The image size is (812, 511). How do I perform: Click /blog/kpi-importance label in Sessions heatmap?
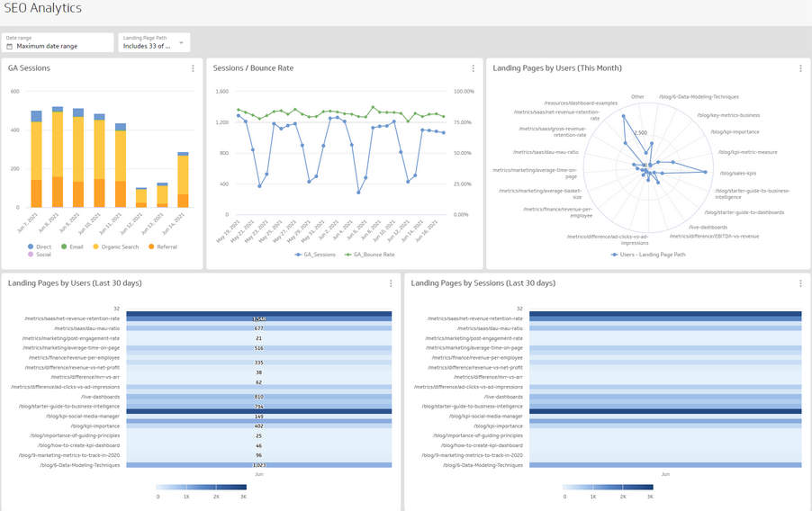[498, 426]
